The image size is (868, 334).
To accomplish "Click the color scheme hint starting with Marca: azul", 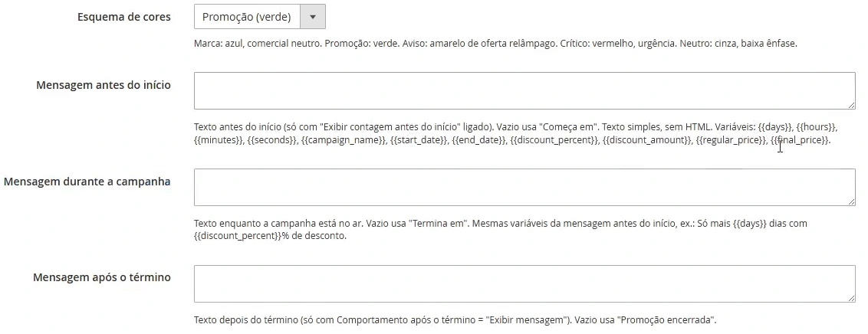I will point(495,43).
